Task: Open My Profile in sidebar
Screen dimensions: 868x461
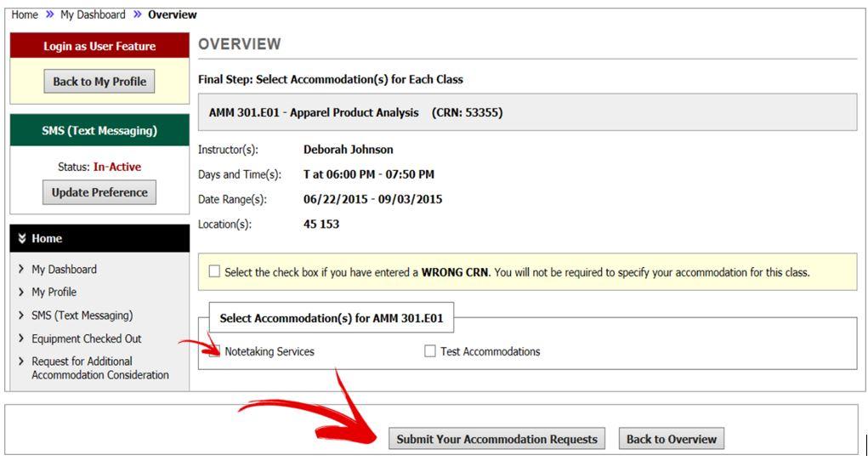Action: coord(54,292)
